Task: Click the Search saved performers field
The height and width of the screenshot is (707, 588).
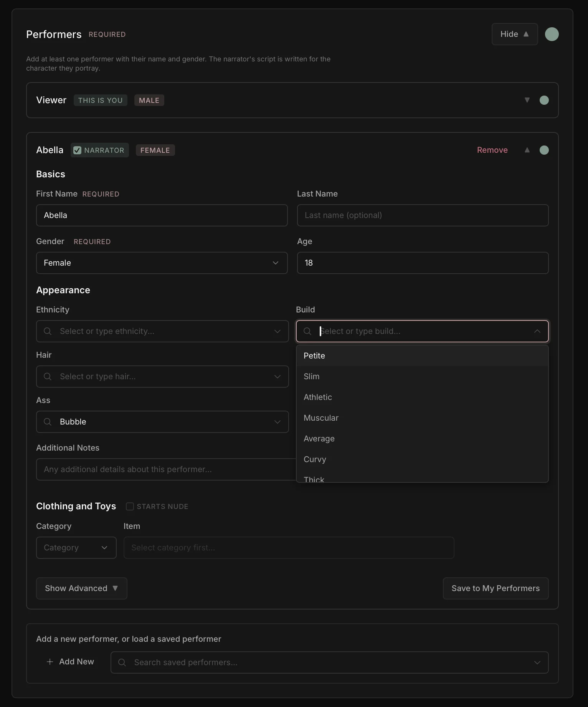Action: tap(329, 662)
